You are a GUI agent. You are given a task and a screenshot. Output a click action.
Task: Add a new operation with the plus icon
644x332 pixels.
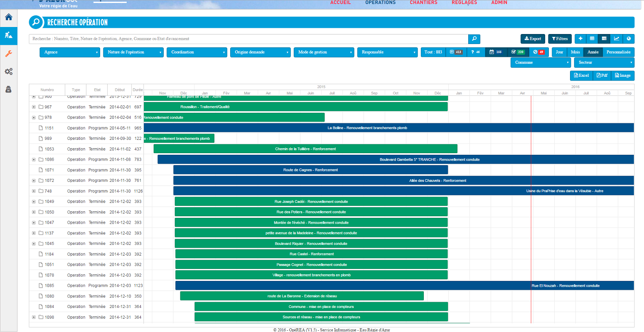[x=580, y=39]
